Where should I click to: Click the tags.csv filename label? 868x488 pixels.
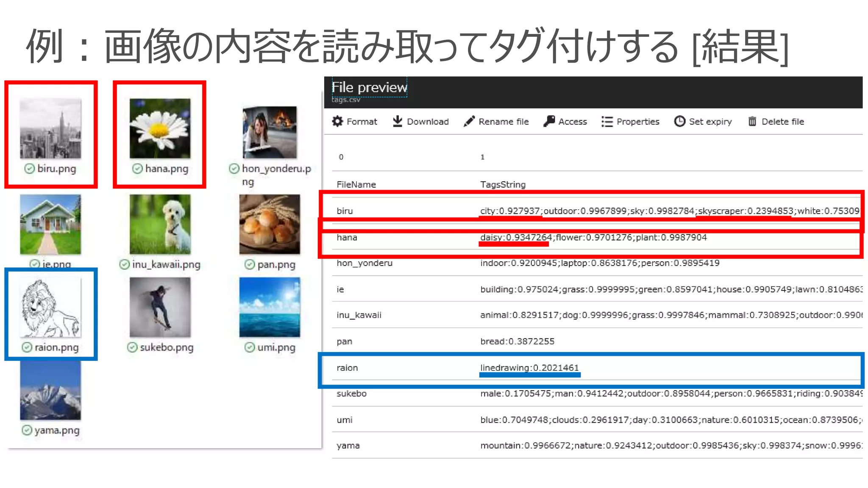(x=346, y=100)
